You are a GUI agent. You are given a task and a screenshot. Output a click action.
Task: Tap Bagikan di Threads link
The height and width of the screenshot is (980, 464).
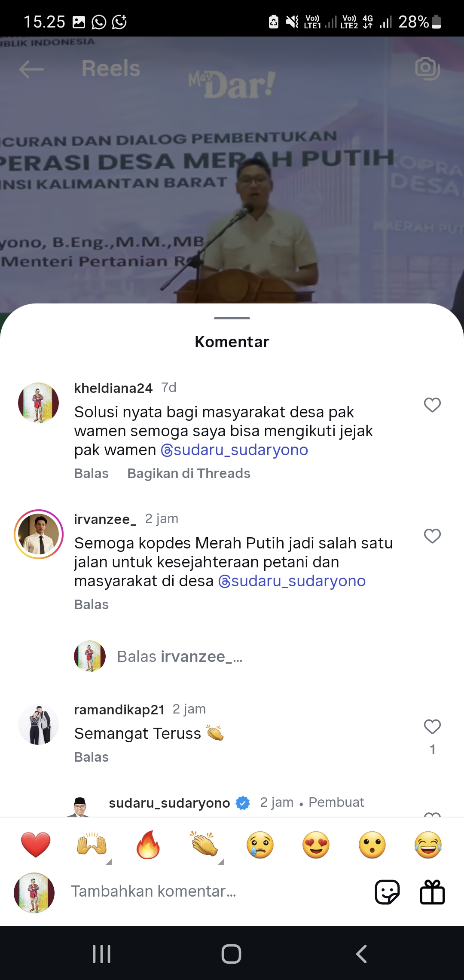tap(189, 473)
